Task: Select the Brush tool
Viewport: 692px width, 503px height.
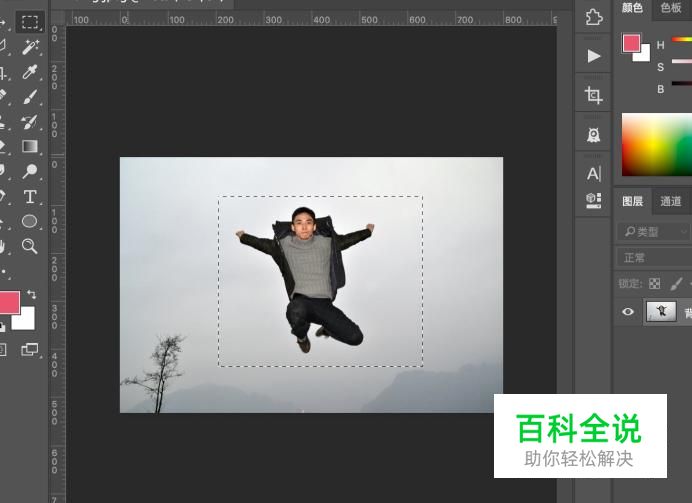Action: pyautogui.click(x=30, y=96)
